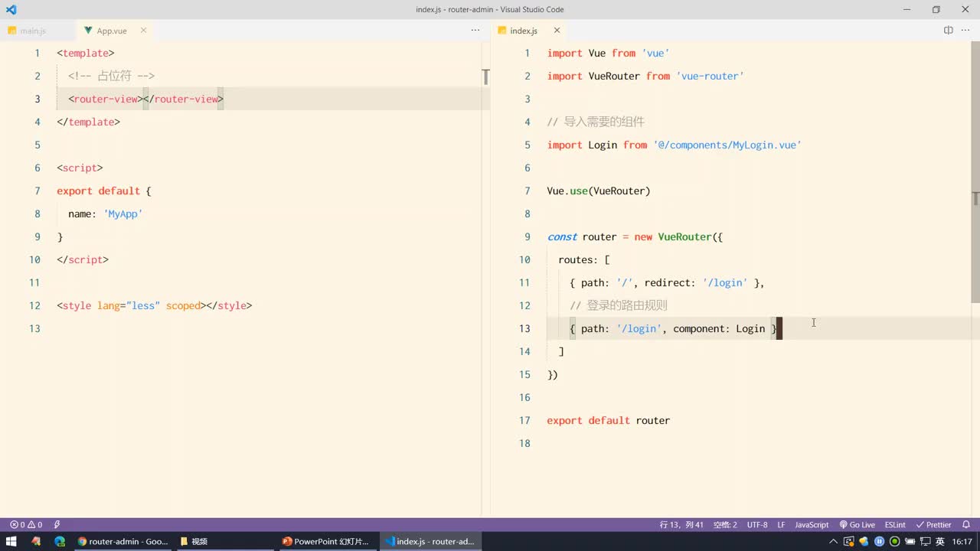
Task: Click 'export default router' line
Action: click(x=609, y=420)
